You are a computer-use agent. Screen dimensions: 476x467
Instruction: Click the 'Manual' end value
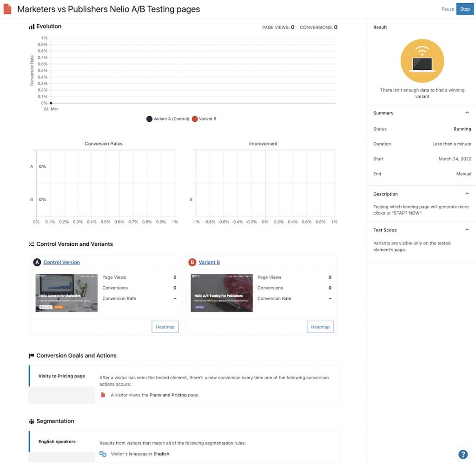click(463, 174)
